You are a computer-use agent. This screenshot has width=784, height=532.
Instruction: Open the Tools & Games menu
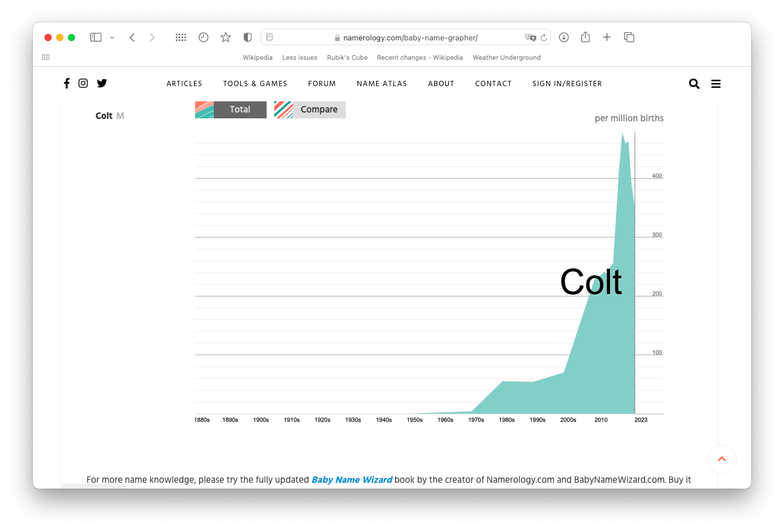255,84
